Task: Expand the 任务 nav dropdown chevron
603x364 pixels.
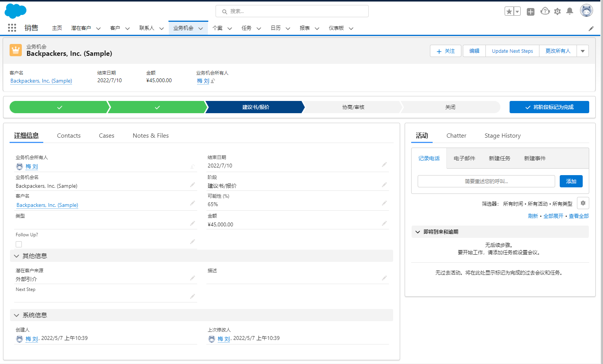Action: (x=259, y=28)
